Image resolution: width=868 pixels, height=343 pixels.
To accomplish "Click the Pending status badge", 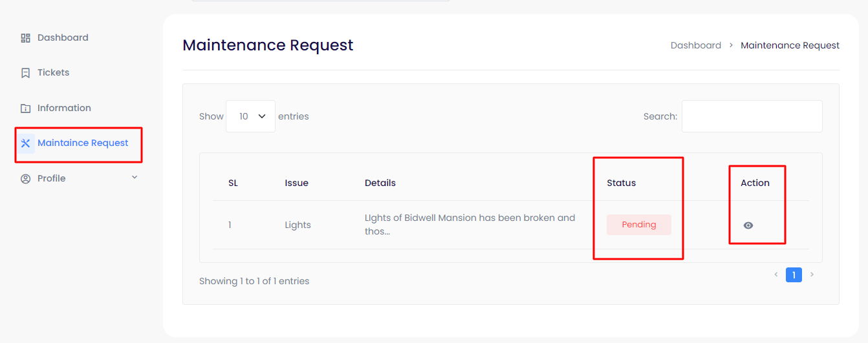I will [x=638, y=225].
